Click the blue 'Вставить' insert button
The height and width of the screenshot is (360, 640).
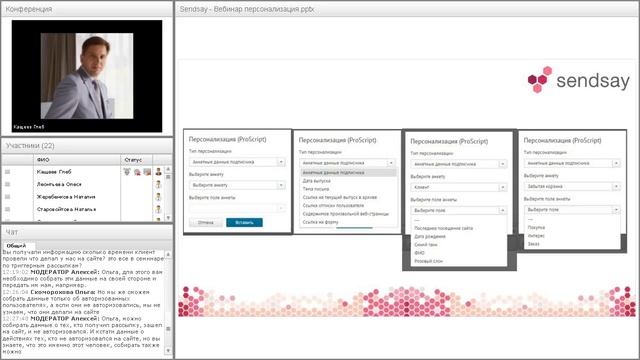[244, 222]
